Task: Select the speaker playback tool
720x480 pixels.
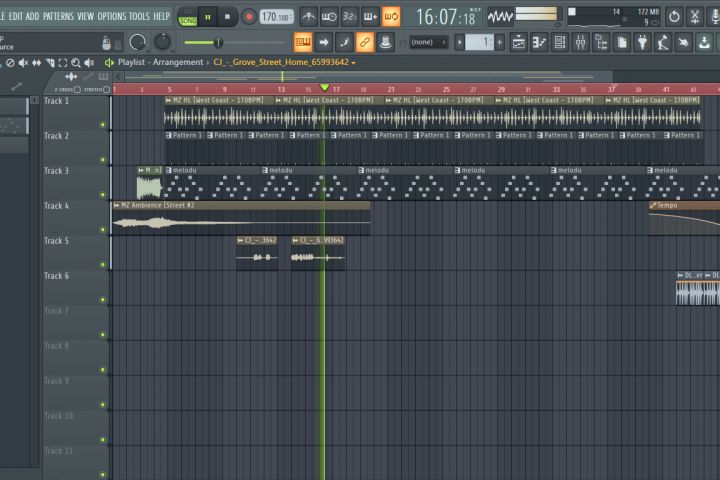Action: 89,63
